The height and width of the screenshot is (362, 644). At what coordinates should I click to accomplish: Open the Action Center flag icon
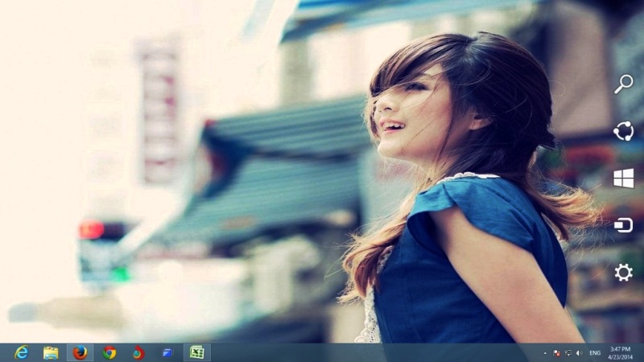557,353
